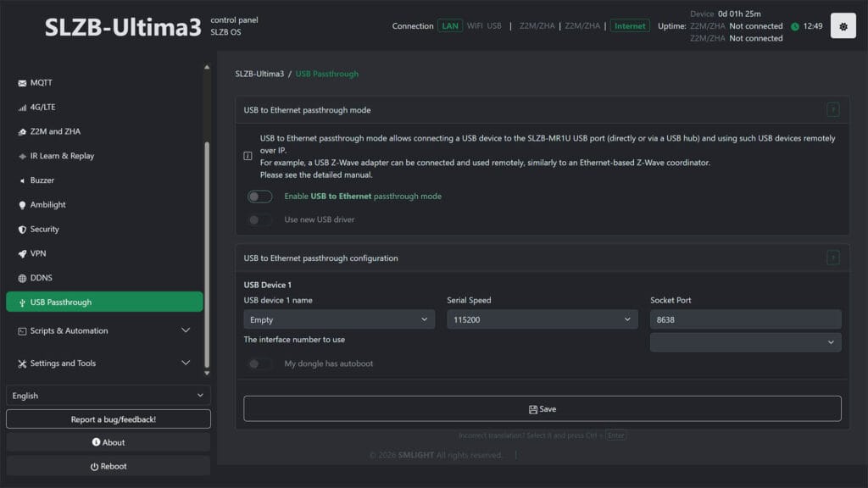The height and width of the screenshot is (488, 868).
Task: Enable USB to Ethernet passthrough mode
Action: (259, 197)
